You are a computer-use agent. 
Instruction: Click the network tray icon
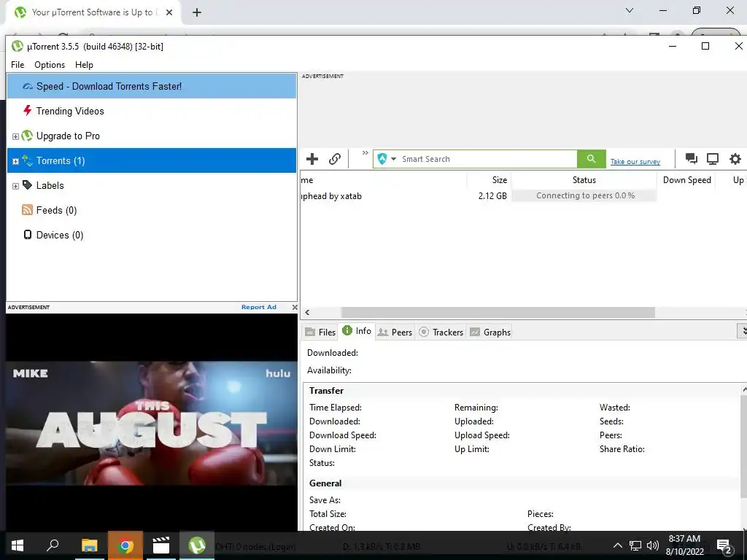[635, 545]
